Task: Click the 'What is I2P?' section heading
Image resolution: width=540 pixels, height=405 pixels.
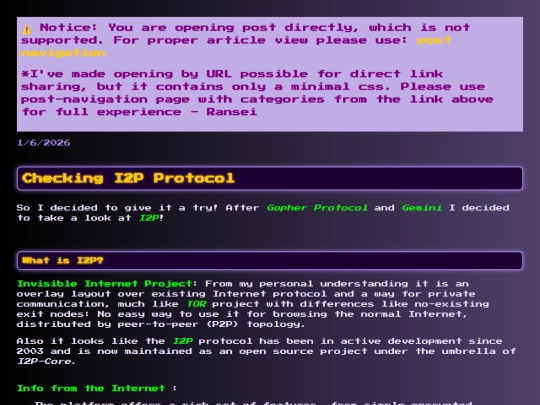Action: click(x=270, y=260)
